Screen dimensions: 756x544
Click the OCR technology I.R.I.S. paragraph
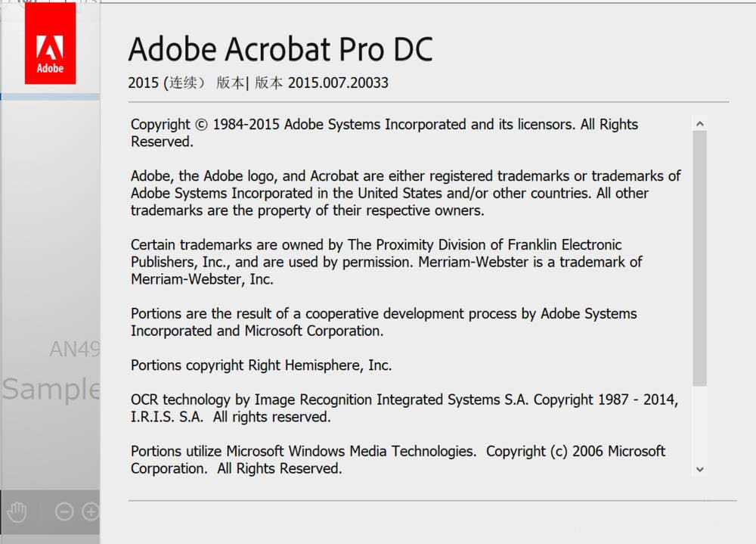click(x=404, y=408)
